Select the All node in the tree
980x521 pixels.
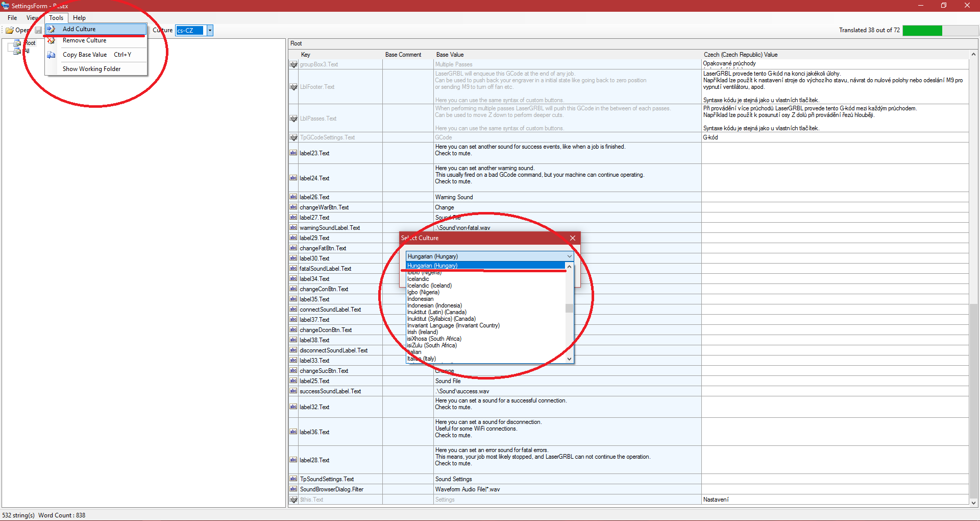[x=27, y=51]
